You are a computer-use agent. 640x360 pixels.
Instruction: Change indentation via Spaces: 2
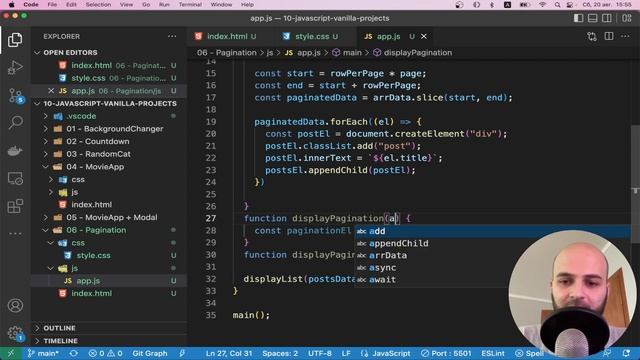point(280,353)
